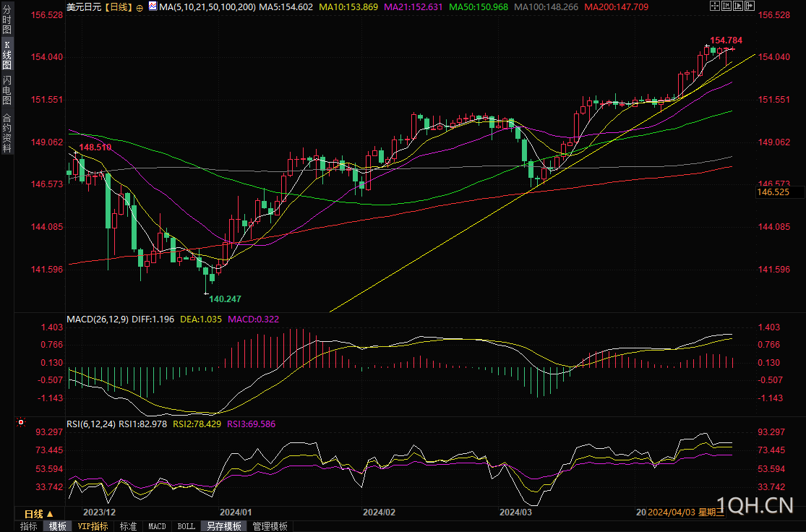Image resolution: width=806 pixels, height=532 pixels.
Task: Open the 闪电图 side tab
Action: point(7,90)
